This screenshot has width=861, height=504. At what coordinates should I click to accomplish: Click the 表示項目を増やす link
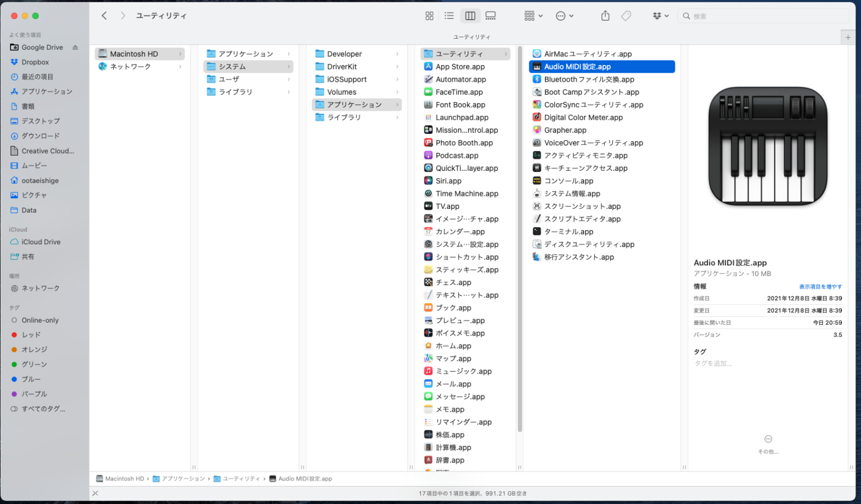(x=820, y=286)
